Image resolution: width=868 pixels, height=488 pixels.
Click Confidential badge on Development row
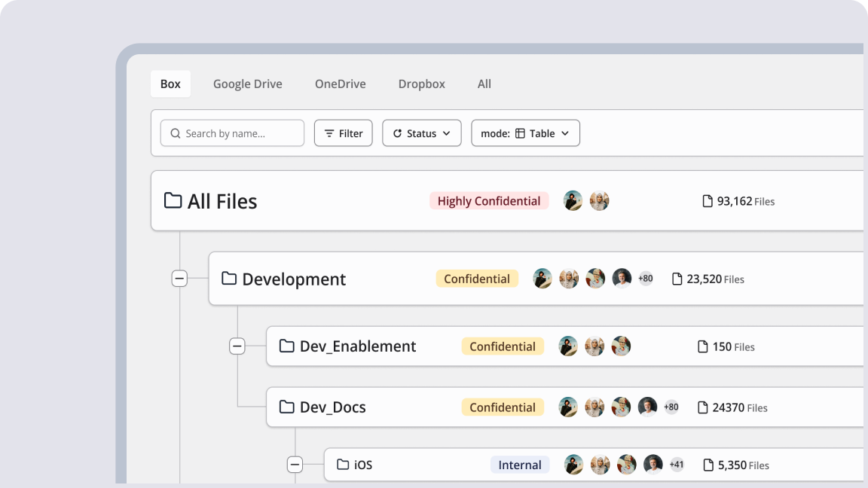click(477, 279)
